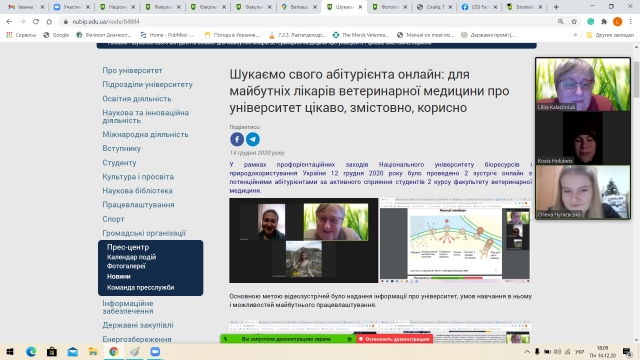The image size is (640, 360).
Task: Open File Explorer from taskbar
Action: point(93,351)
